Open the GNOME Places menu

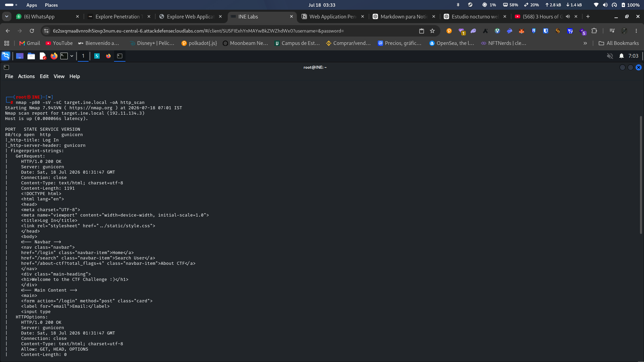[51, 5]
